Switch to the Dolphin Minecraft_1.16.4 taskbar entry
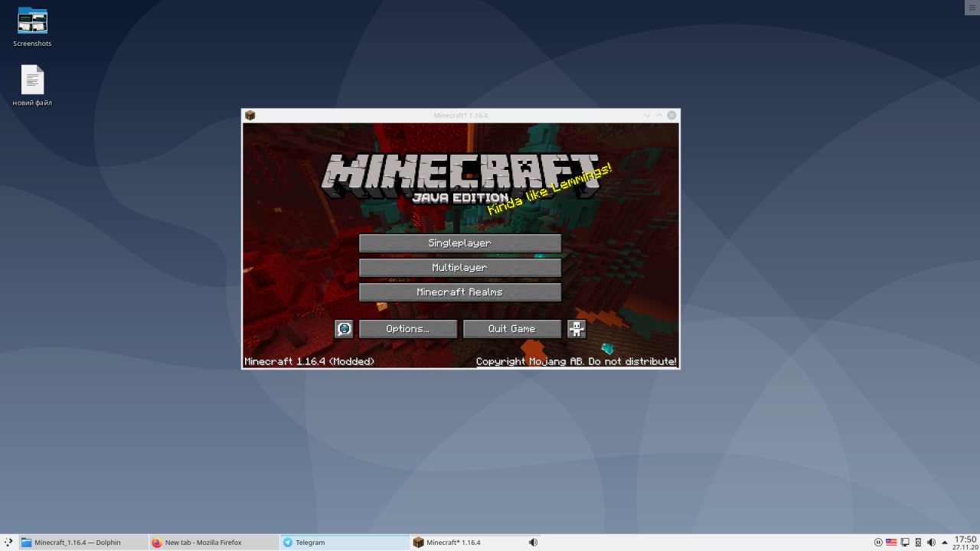Screen dimensions: 980x551 (x=83, y=543)
